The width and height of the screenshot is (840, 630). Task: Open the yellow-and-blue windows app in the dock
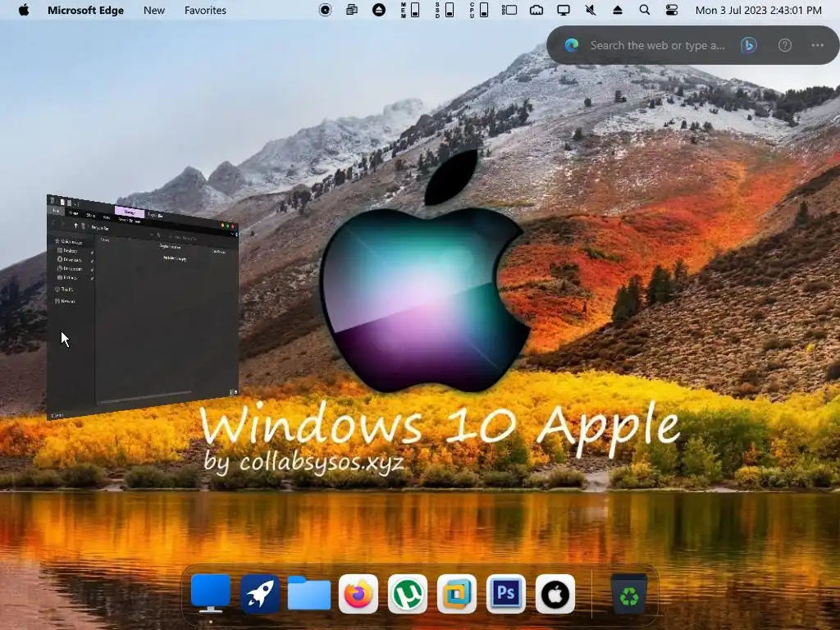click(x=457, y=594)
